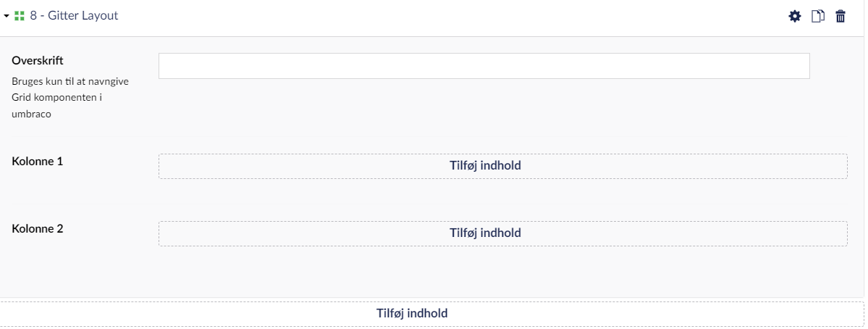Add content to Kolonne 2

(502, 233)
